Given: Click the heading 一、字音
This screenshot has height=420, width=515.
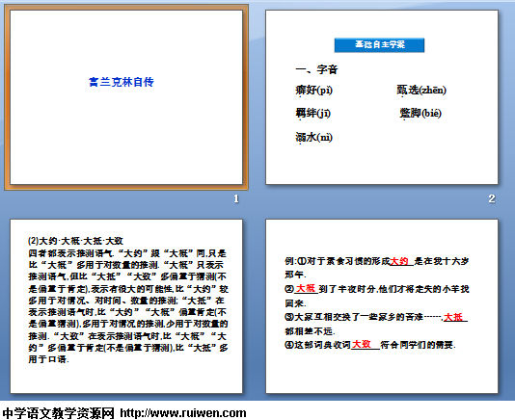Looking at the screenshot, I should coord(316,69).
